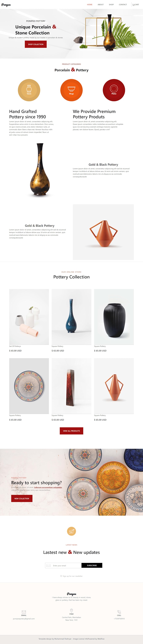Go to the ABOUT menu item

click(x=101, y=4)
